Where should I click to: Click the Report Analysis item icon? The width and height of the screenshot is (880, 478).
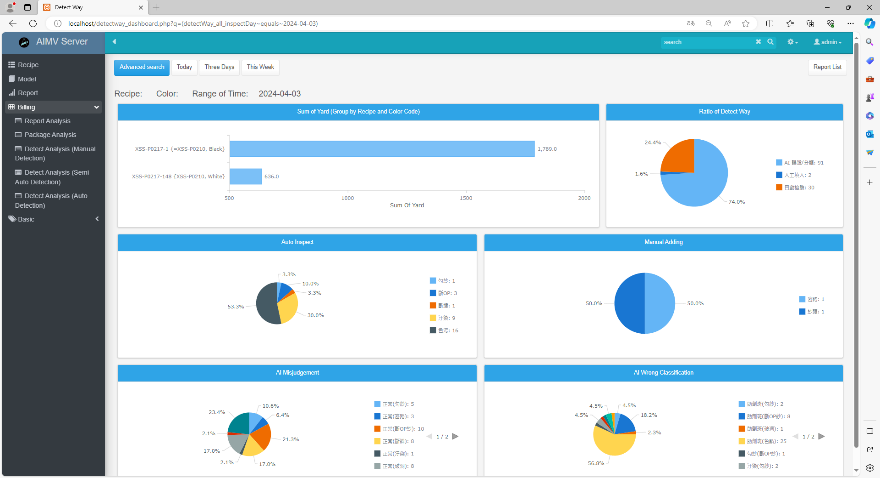coord(19,121)
